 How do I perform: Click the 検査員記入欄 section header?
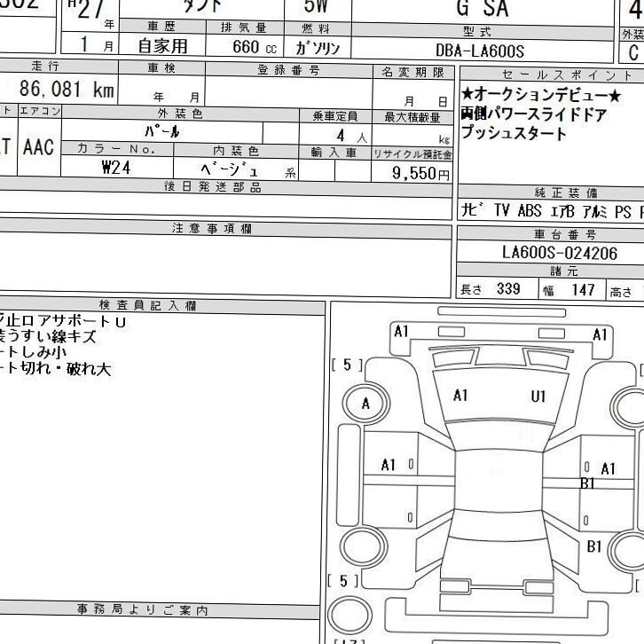[x=148, y=305]
